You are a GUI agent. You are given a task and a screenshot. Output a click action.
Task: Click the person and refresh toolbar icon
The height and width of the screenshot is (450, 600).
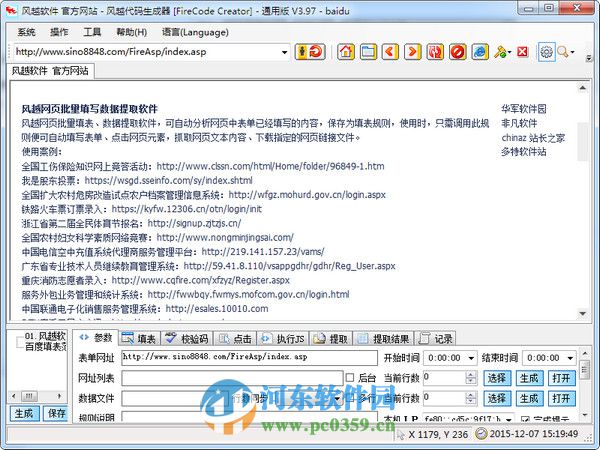click(310, 52)
